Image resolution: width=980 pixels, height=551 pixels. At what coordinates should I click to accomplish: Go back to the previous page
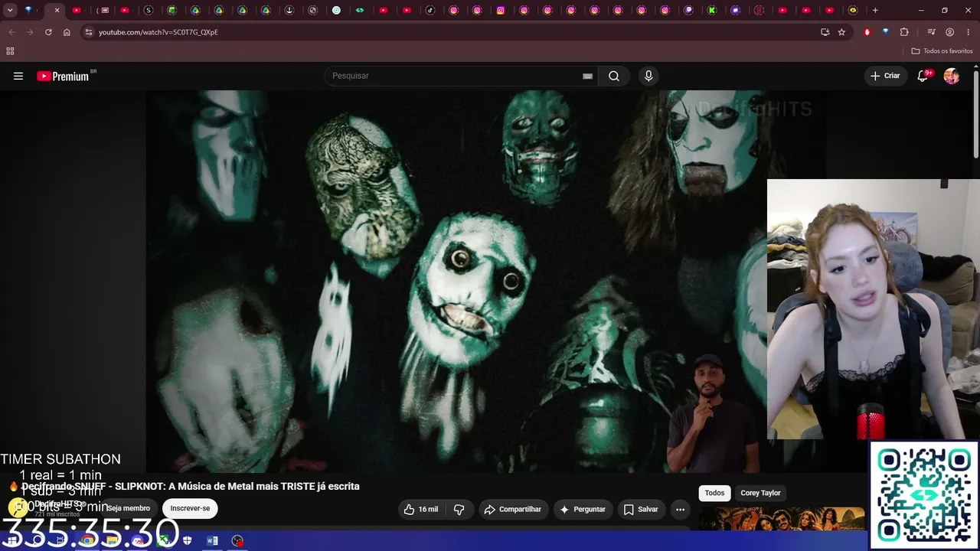[11, 32]
